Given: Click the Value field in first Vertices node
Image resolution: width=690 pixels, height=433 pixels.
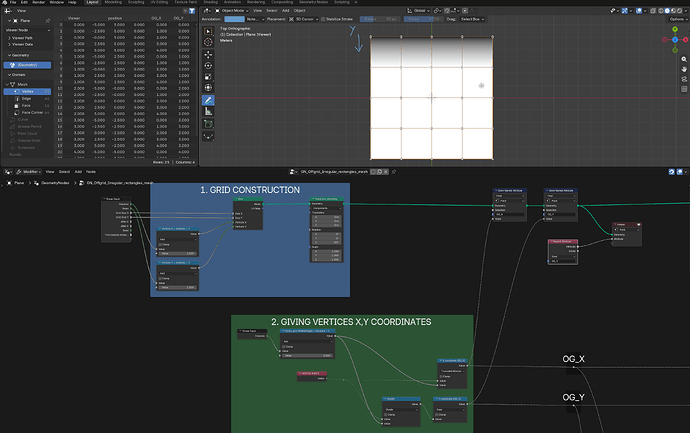Looking at the screenshot, I should (x=178, y=253).
